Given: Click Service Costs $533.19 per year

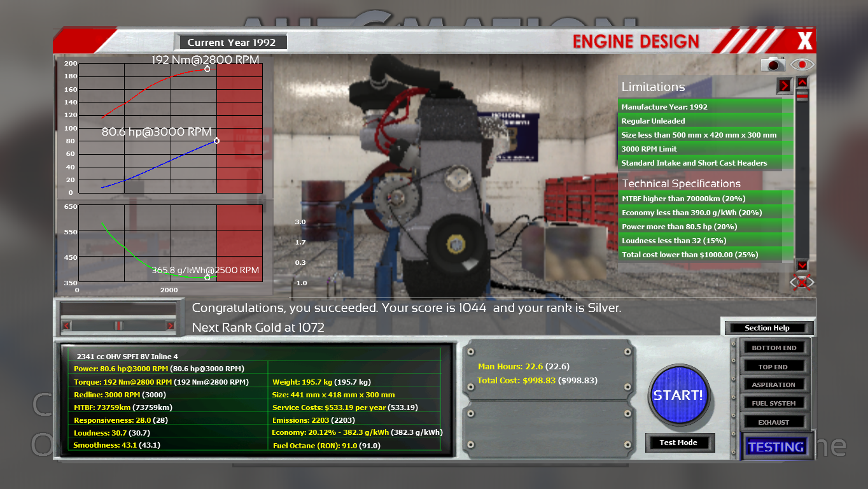Looking at the screenshot, I should pos(346,407).
